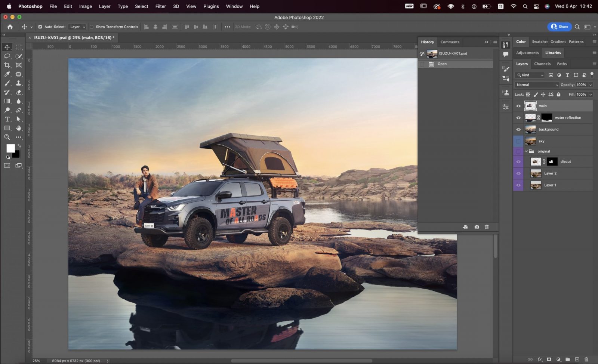Open the Filter menu
The image size is (598, 364).
(x=160, y=6)
